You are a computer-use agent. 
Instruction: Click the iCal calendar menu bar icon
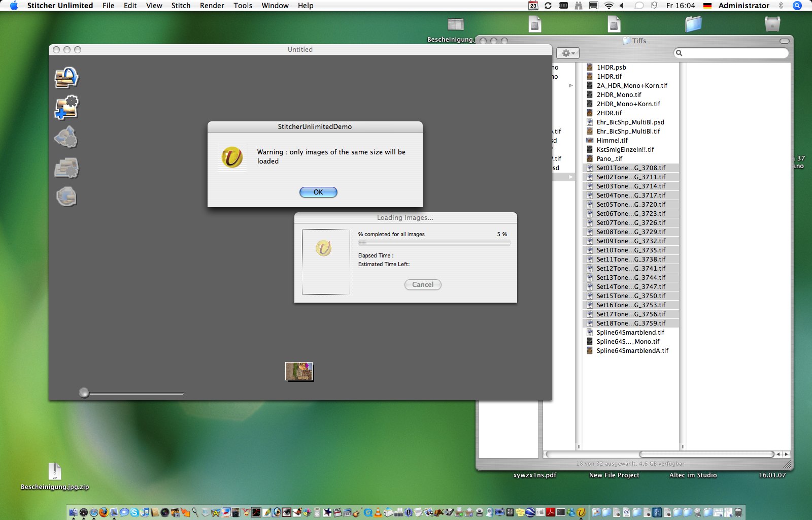(533, 6)
